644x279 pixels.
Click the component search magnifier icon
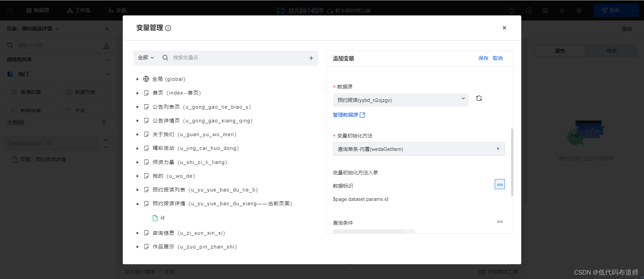(x=10, y=45)
